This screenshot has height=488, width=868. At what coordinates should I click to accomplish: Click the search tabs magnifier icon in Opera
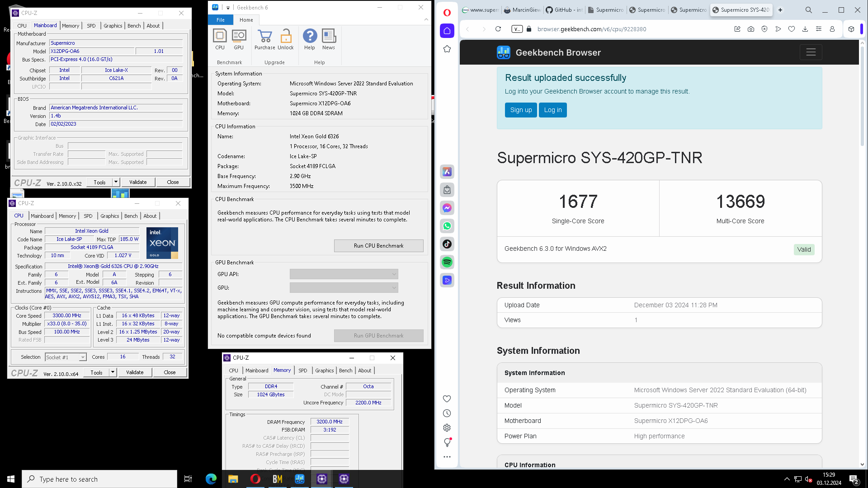tap(809, 10)
